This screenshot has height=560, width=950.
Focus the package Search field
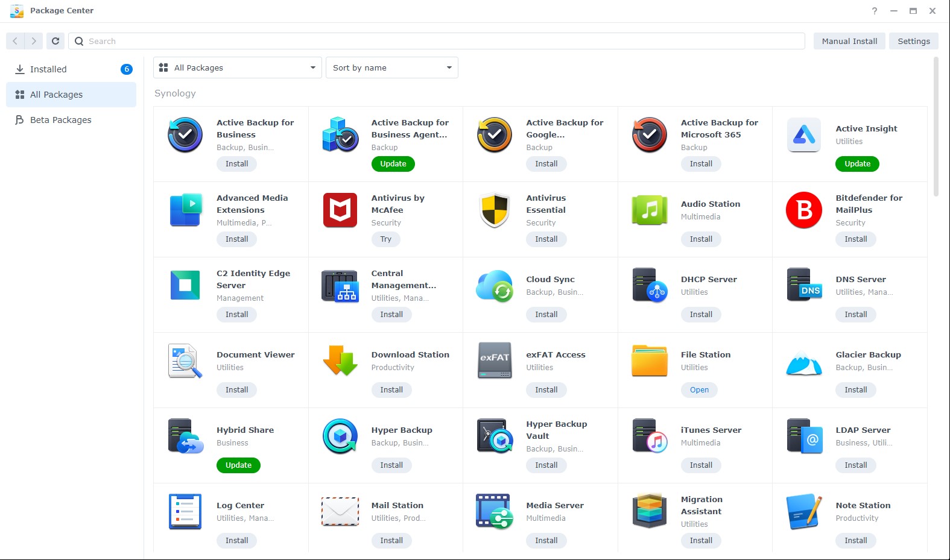pos(437,41)
